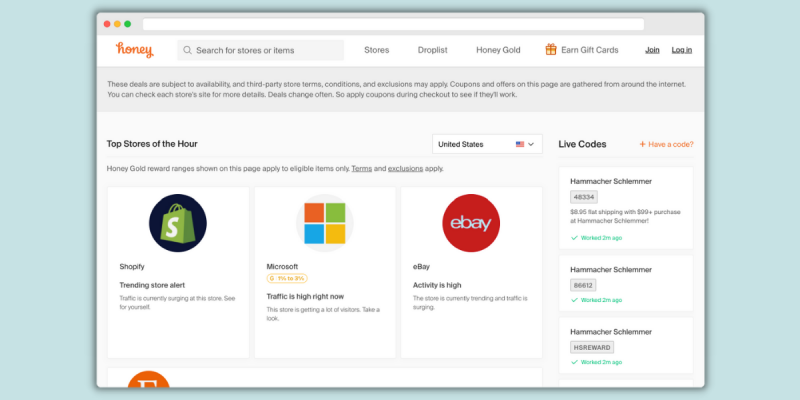
Task: Click the checkmark under code 48334
Action: coord(574,238)
